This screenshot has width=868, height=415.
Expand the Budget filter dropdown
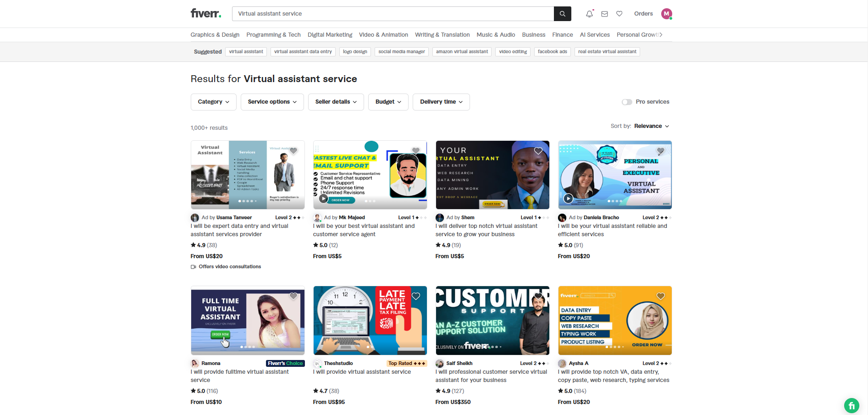click(x=388, y=102)
